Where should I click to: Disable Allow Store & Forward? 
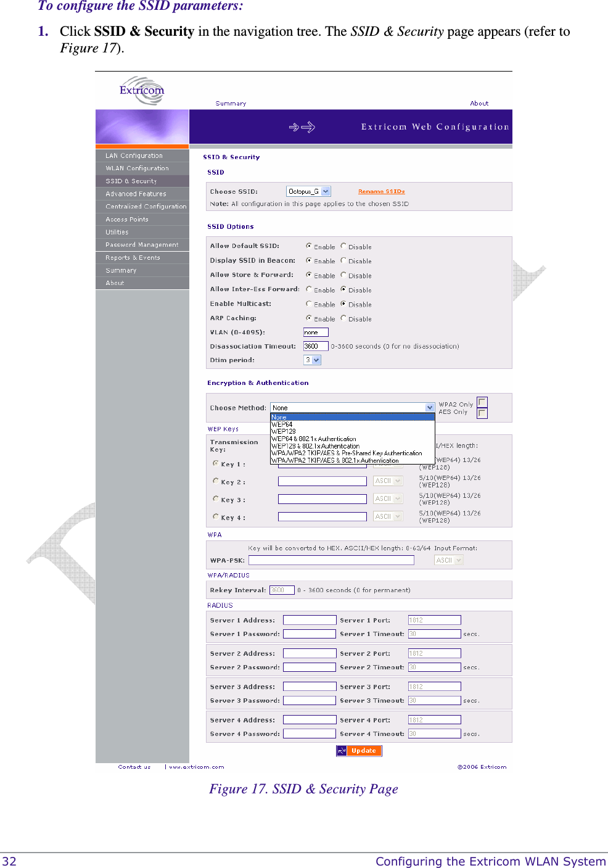pyautogui.click(x=343, y=275)
